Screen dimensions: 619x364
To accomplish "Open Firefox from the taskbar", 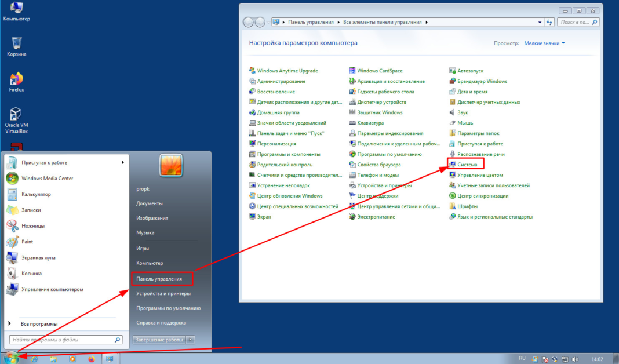I will click(x=92, y=359).
